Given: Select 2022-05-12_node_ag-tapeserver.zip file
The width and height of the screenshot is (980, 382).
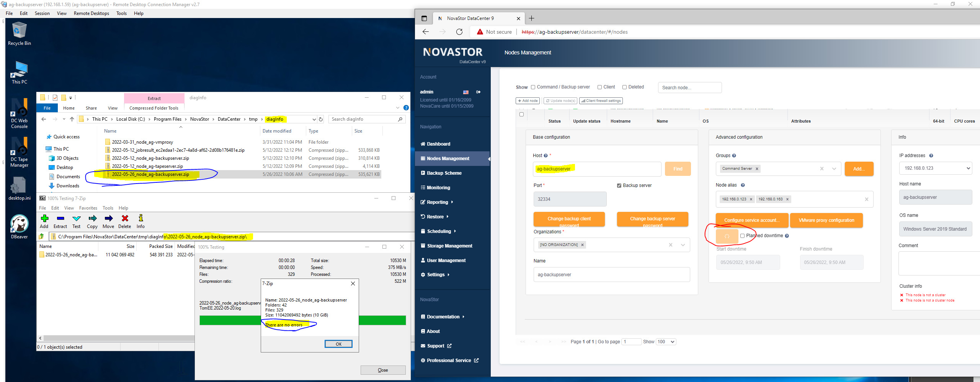Looking at the screenshot, I should [x=147, y=166].
